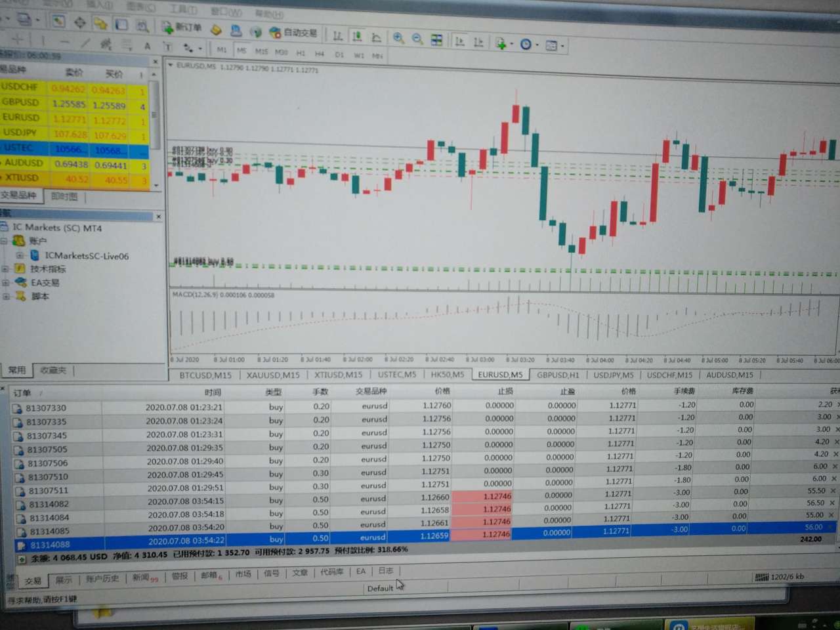The image size is (840, 630).
Task: Select the text label T tool
Action: (x=167, y=47)
